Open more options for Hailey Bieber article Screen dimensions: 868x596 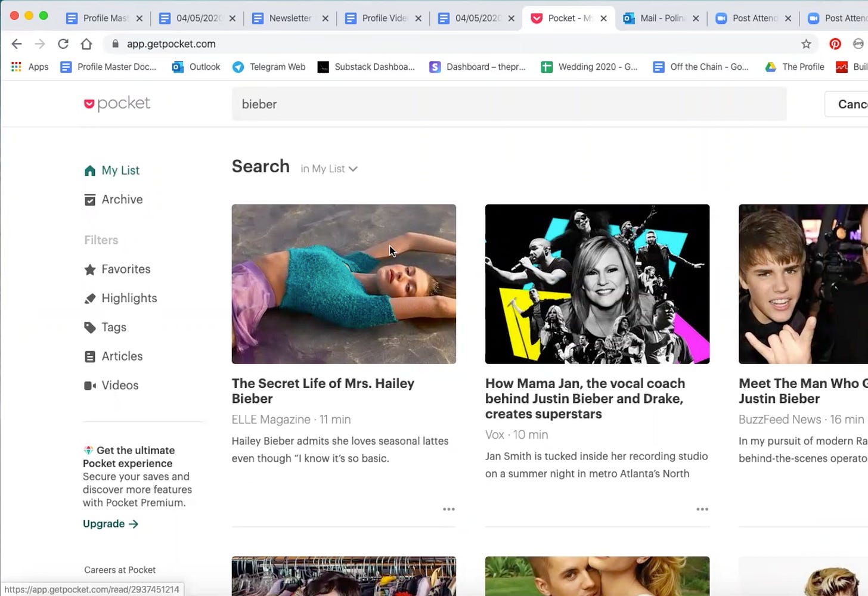point(449,509)
